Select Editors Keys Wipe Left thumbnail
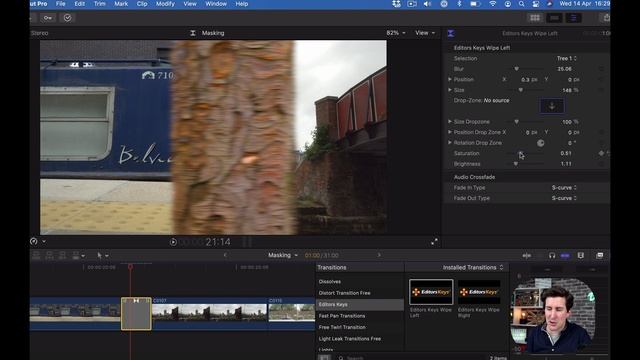This screenshot has width=640, height=360. point(431,292)
